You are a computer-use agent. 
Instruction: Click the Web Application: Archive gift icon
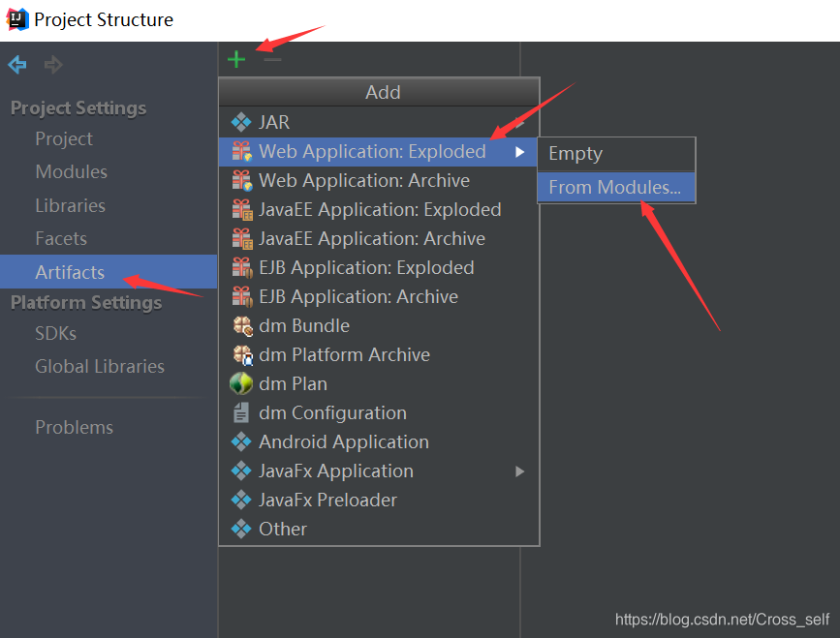[x=241, y=180]
